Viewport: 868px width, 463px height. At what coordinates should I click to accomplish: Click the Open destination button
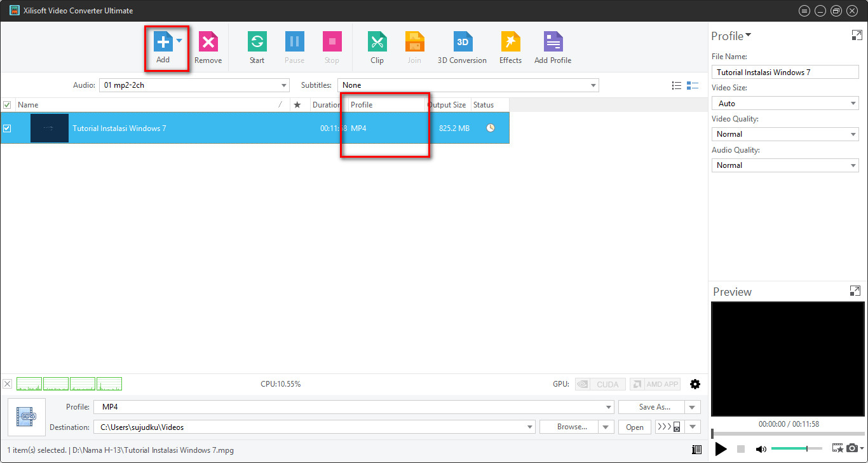tap(635, 427)
